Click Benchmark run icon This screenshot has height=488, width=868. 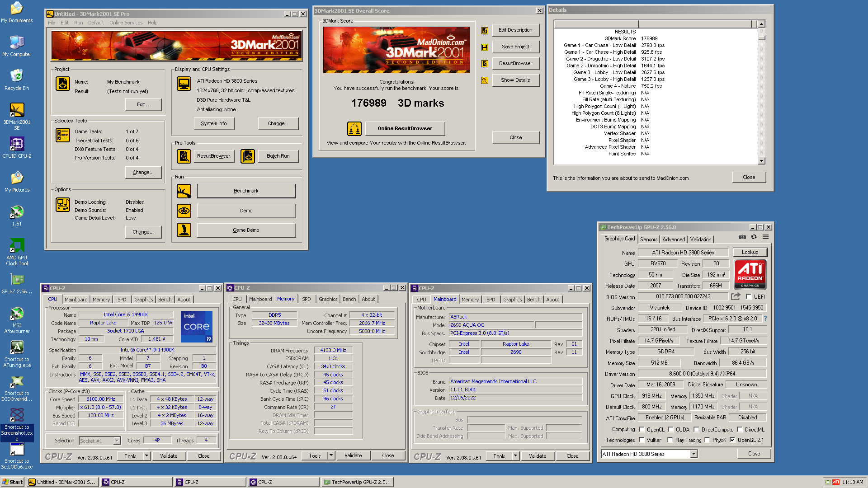pyautogui.click(x=184, y=191)
